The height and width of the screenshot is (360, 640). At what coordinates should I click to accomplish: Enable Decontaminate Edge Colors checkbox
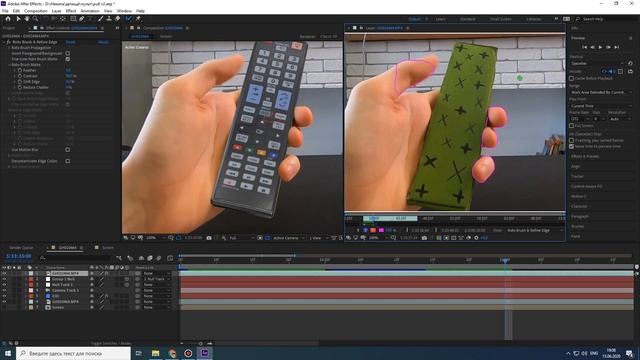point(68,161)
